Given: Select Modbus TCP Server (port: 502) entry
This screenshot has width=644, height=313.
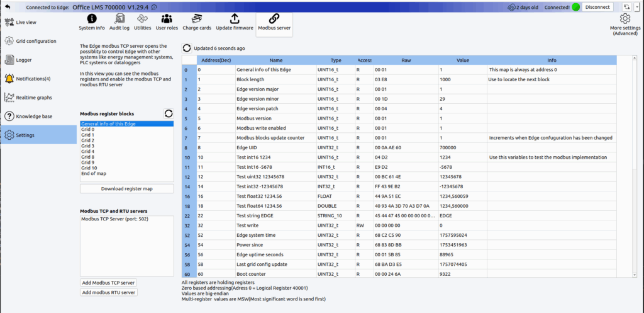Looking at the screenshot, I should point(127,219).
